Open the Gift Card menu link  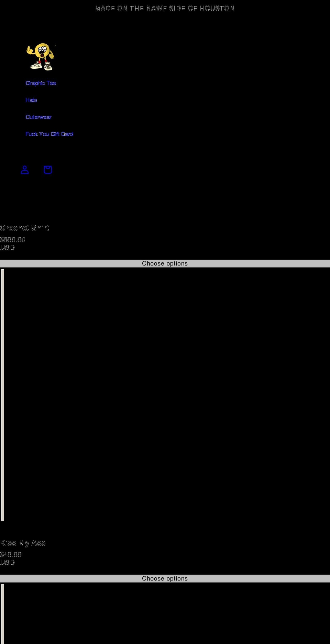click(x=49, y=134)
